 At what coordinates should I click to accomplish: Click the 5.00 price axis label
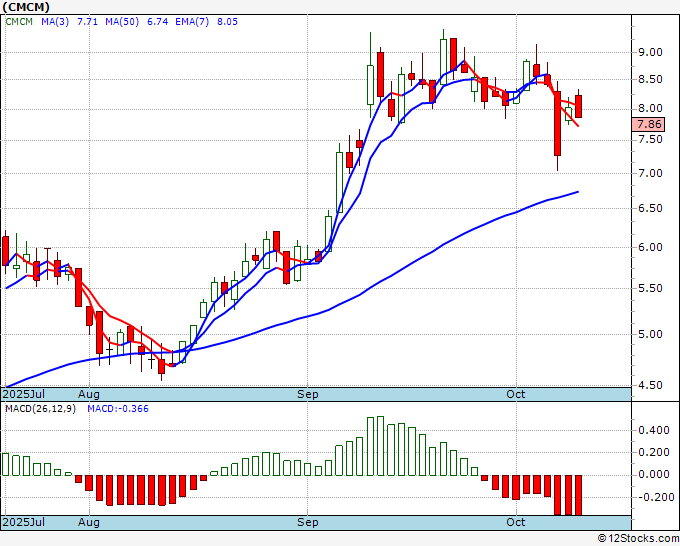tap(650, 334)
